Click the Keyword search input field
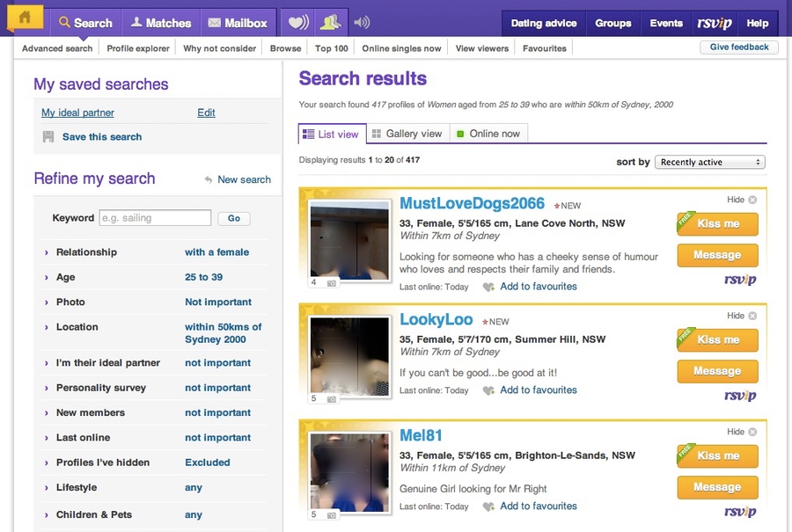Image resolution: width=792 pixels, height=532 pixels. coord(155,218)
